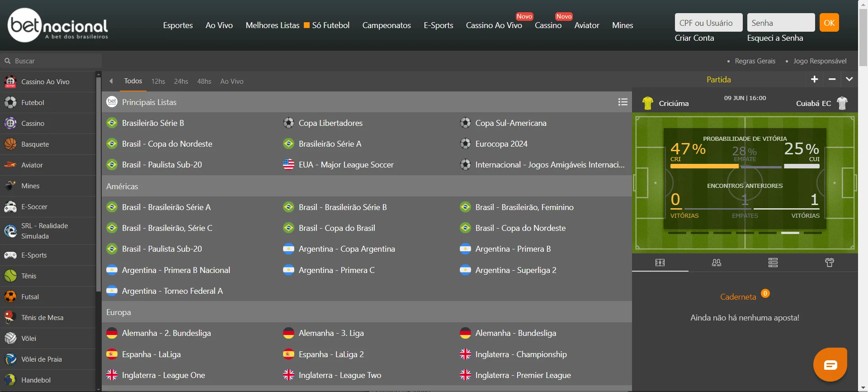Focus the Senha password field

point(781,23)
